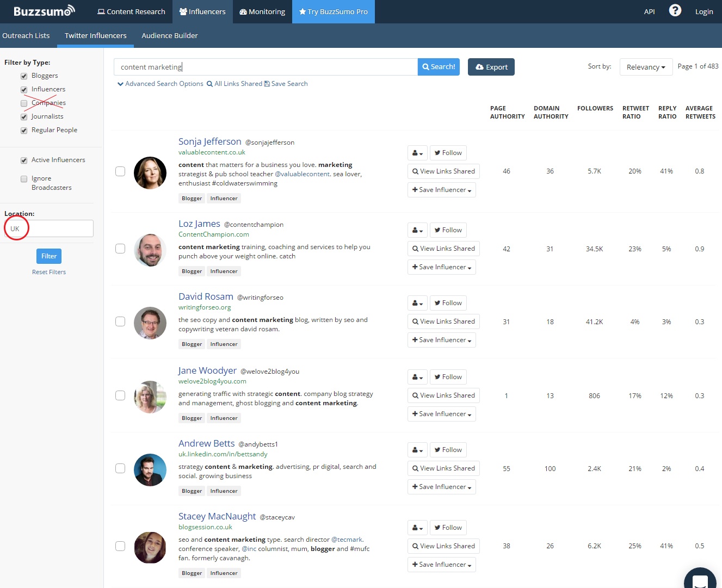Screen dimensions: 722x588
Task: Select the David Rosam row checkbox
Action: tap(120, 321)
